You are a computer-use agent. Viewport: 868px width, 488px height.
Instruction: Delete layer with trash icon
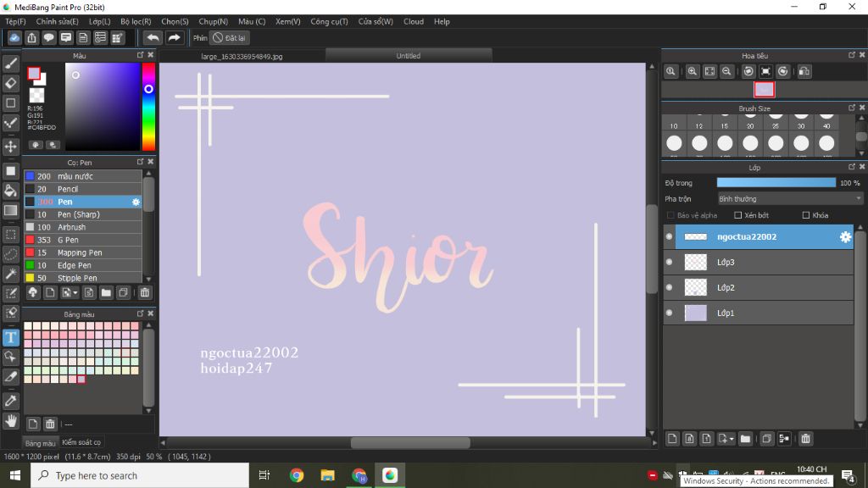(805, 439)
